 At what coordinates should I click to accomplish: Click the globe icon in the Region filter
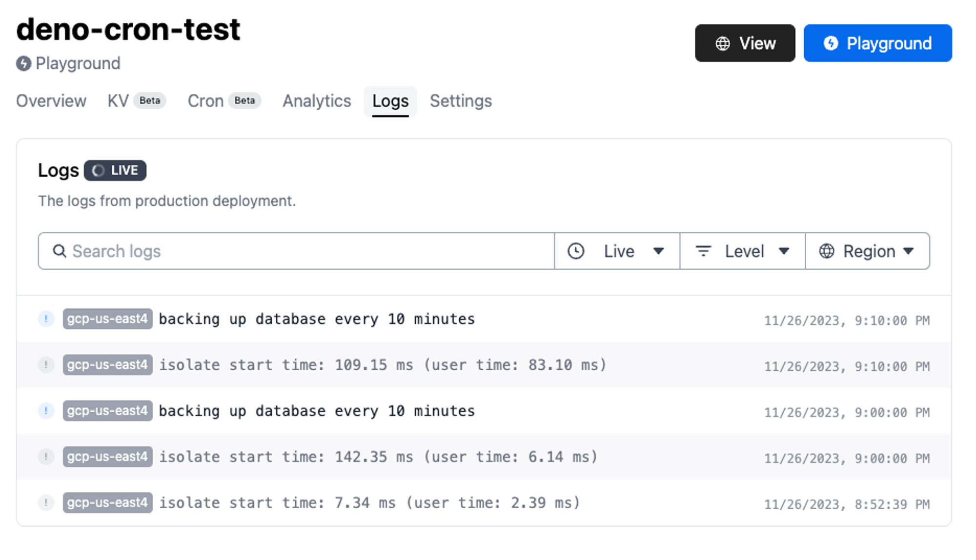tap(827, 251)
